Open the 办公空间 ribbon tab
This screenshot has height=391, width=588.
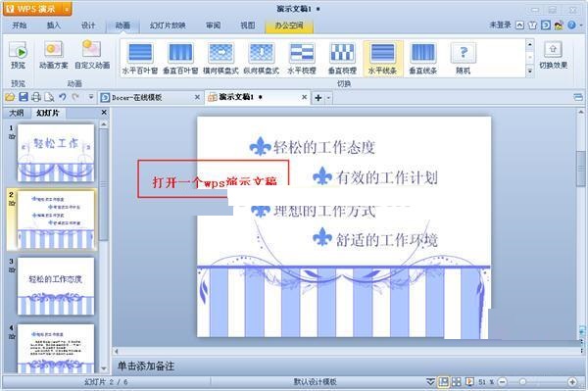[x=289, y=25]
